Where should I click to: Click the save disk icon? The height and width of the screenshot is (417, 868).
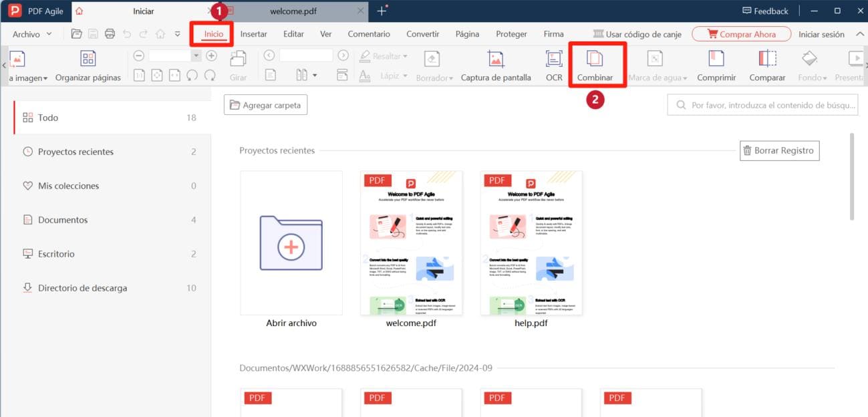coord(94,34)
